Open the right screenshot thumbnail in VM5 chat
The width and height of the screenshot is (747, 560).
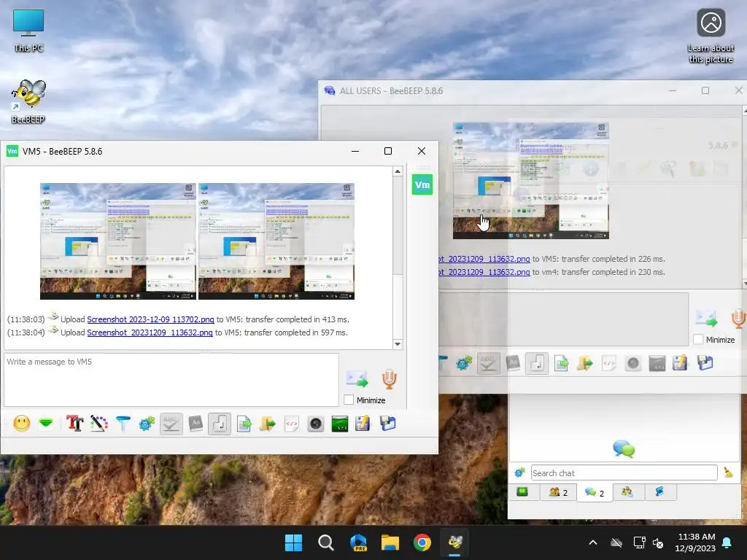(x=276, y=241)
